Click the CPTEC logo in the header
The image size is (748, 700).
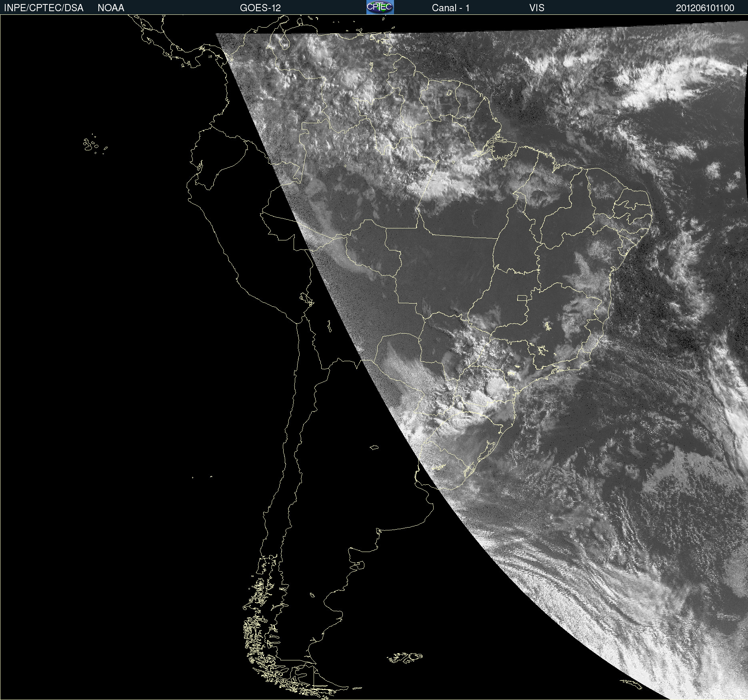380,7
